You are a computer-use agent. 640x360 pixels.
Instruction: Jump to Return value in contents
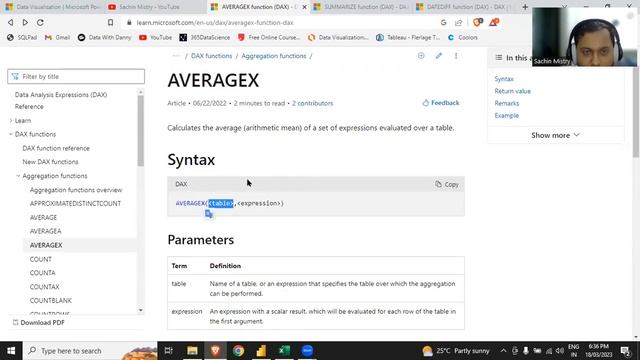tap(512, 91)
